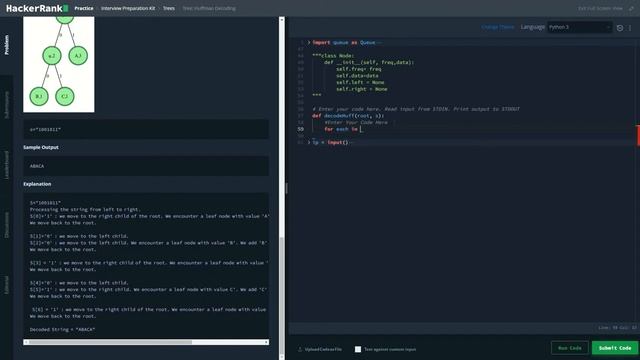Switch to the Leaderboard side tab

click(7, 165)
